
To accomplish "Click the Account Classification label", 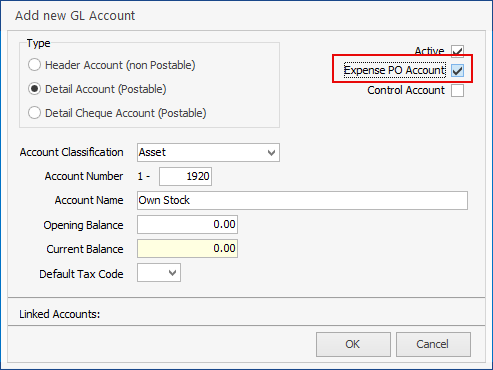I will point(72,152).
